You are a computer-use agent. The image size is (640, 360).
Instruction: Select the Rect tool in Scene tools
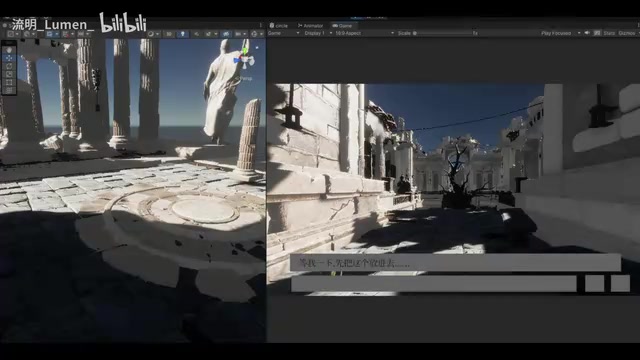[9, 82]
